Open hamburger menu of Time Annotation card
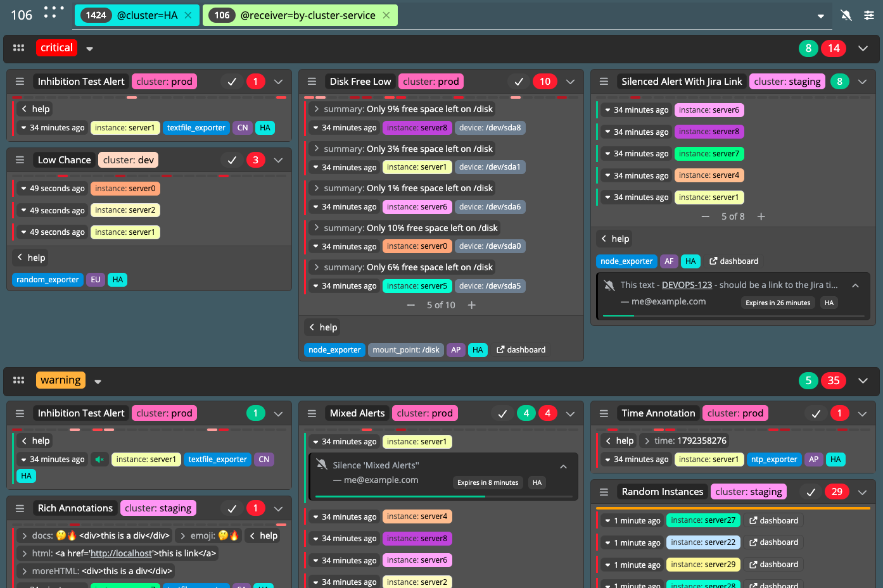The image size is (883, 588). point(604,413)
